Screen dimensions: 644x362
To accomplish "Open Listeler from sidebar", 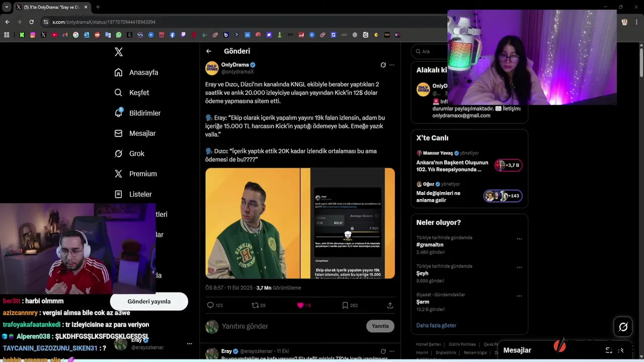I will coord(133,194).
